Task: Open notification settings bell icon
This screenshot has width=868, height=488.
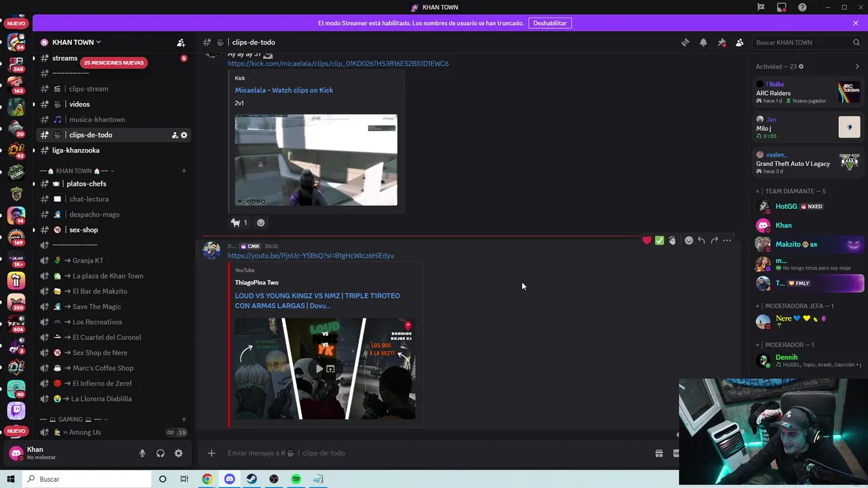Action: [703, 42]
